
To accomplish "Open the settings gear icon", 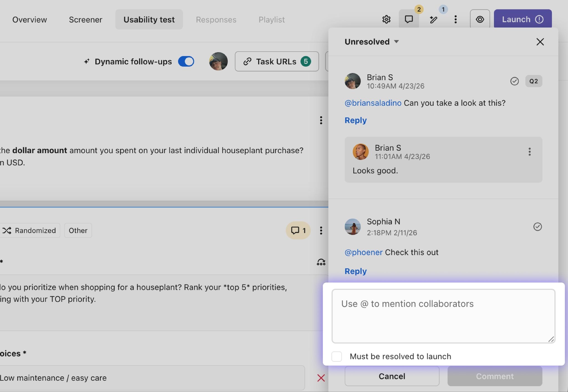I will pos(386,19).
